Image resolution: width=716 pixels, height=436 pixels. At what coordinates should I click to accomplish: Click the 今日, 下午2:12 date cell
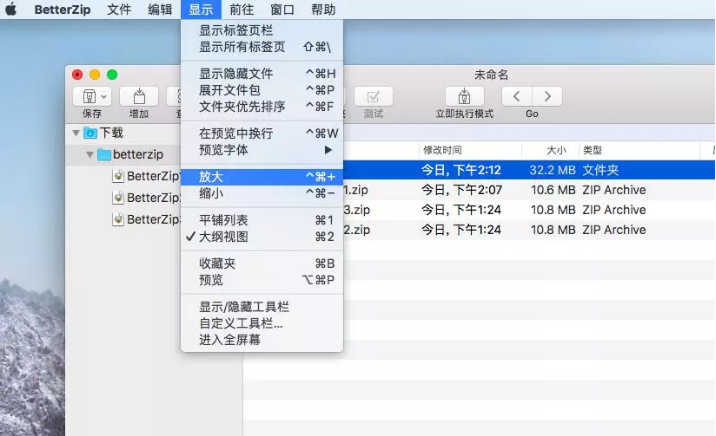pyautogui.click(x=461, y=170)
